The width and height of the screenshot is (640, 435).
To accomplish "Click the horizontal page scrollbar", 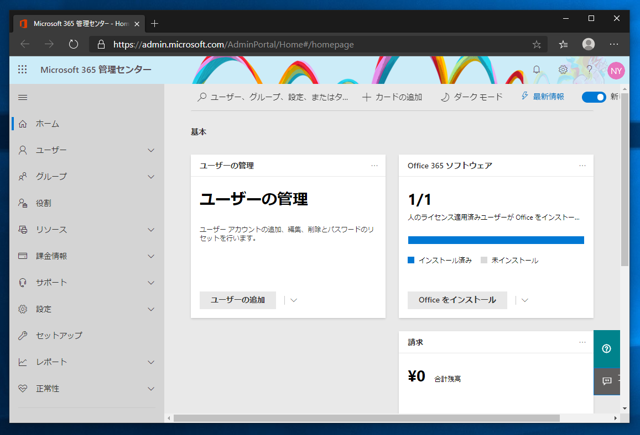I will pyautogui.click(x=367, y=418).
